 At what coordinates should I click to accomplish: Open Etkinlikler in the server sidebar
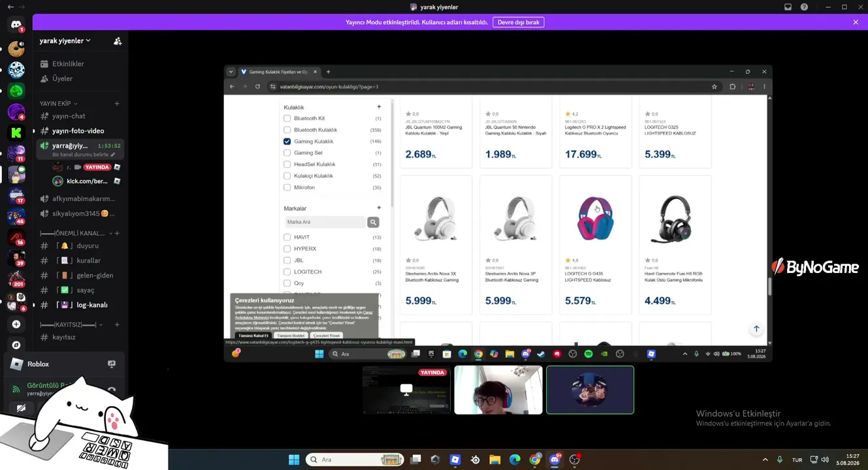[x=68, y=64]
